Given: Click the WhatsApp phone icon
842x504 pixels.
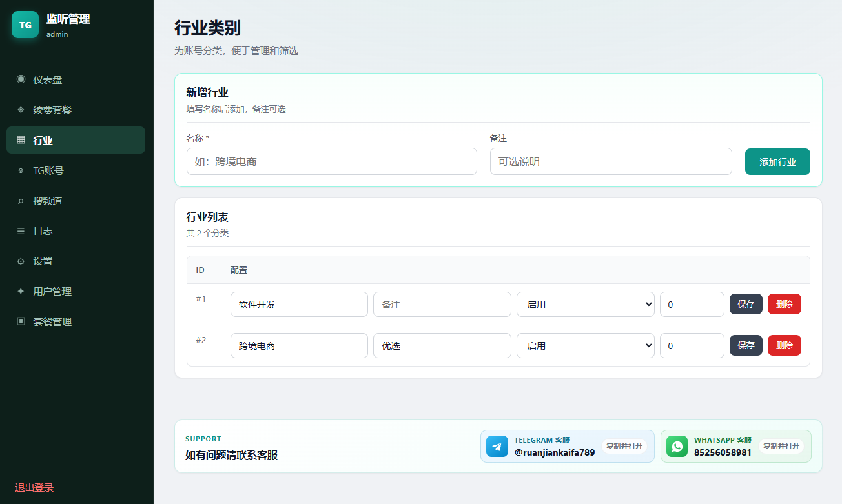Looking at the screenshot, I should click(x=677, y=447).
